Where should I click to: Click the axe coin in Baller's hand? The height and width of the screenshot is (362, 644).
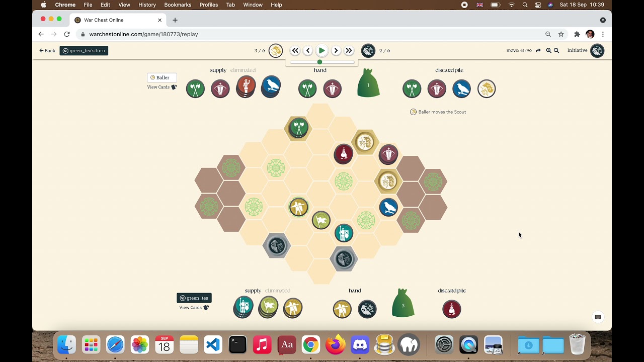pos(307,89)
